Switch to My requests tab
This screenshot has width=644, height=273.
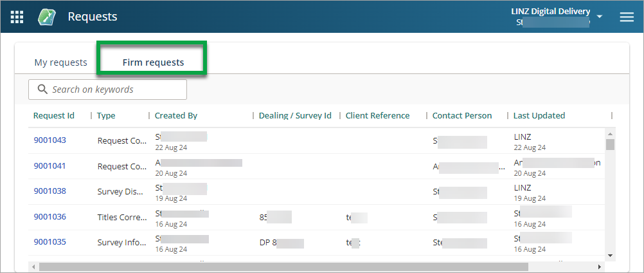click(x=60, y=62)
